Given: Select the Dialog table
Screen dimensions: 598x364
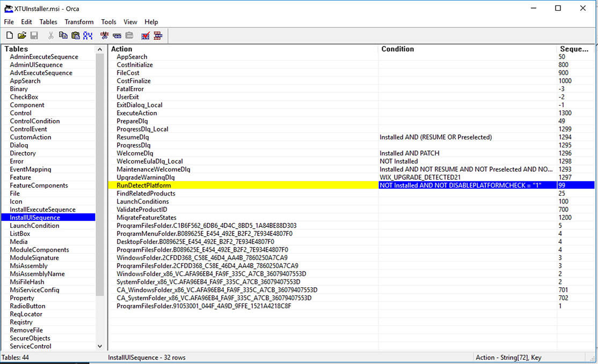Looking at the screenshot, I should pos(19,145).
